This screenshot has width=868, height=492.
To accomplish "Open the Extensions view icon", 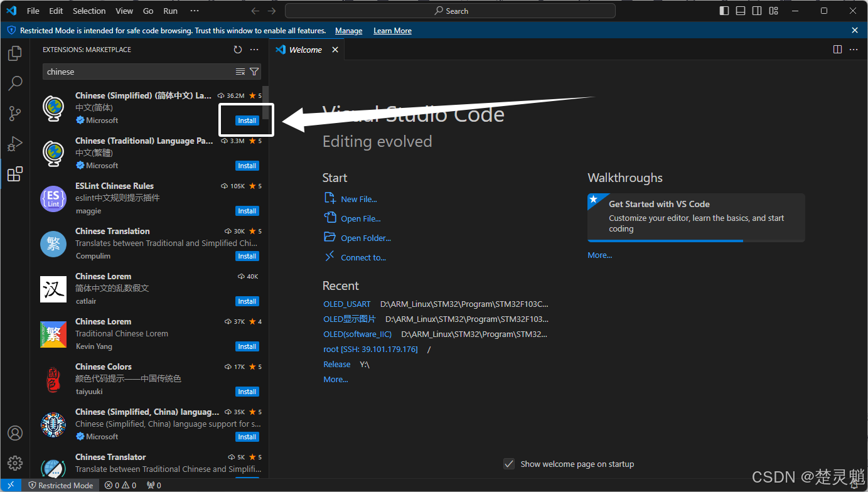I will pos(15,174).
